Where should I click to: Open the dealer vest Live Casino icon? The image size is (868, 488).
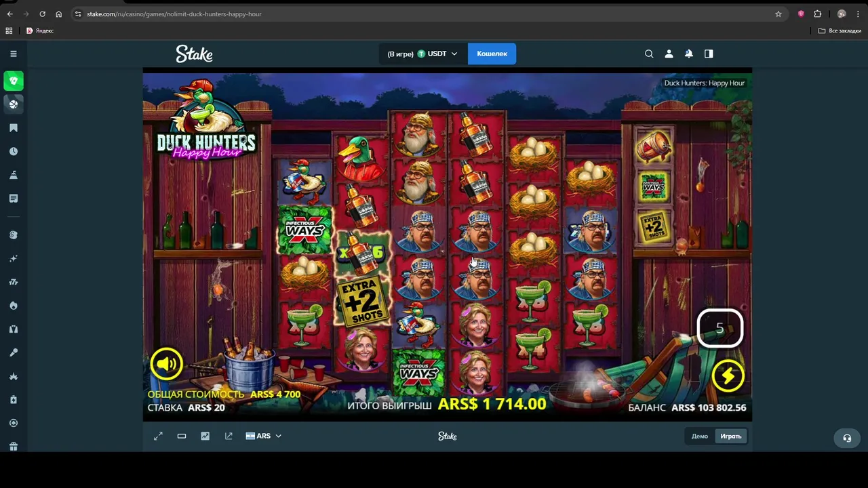13,329
